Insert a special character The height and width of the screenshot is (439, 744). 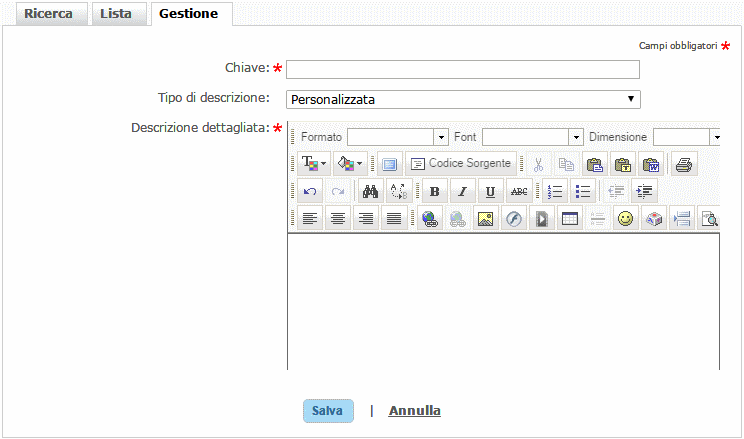(654, 218)
